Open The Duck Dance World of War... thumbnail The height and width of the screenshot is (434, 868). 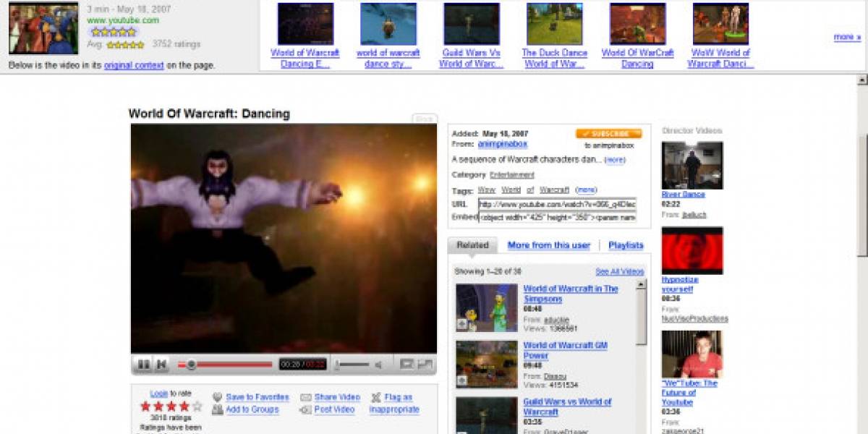point(555,24)
